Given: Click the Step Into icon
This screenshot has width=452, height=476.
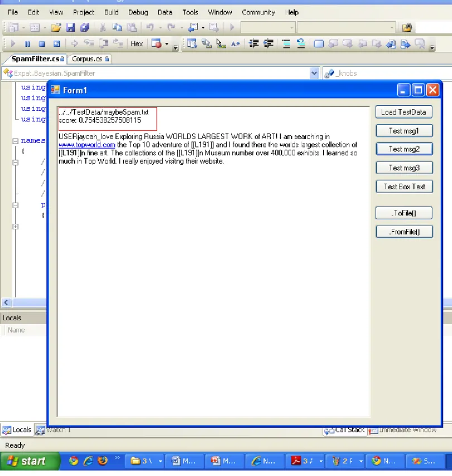Looking at the screenshot, I should click(x=89, y=44).
